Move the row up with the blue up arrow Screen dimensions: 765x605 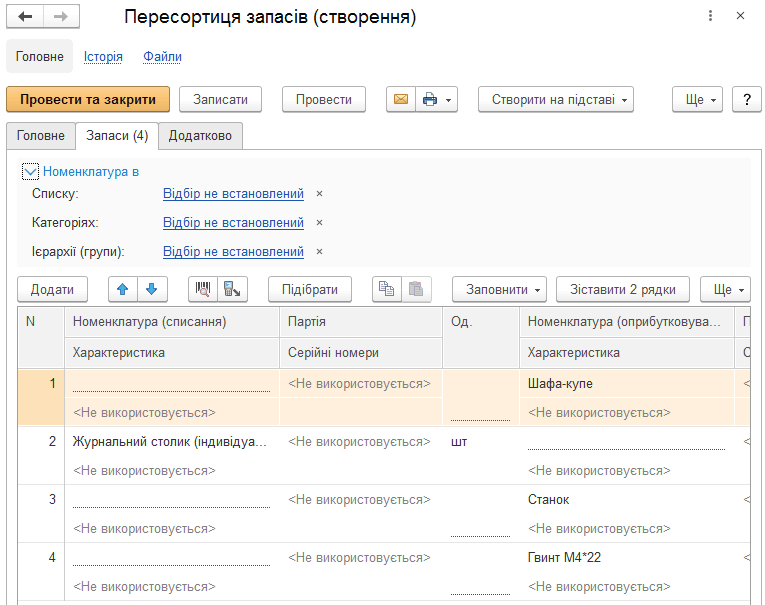click(x=123, y=289)
